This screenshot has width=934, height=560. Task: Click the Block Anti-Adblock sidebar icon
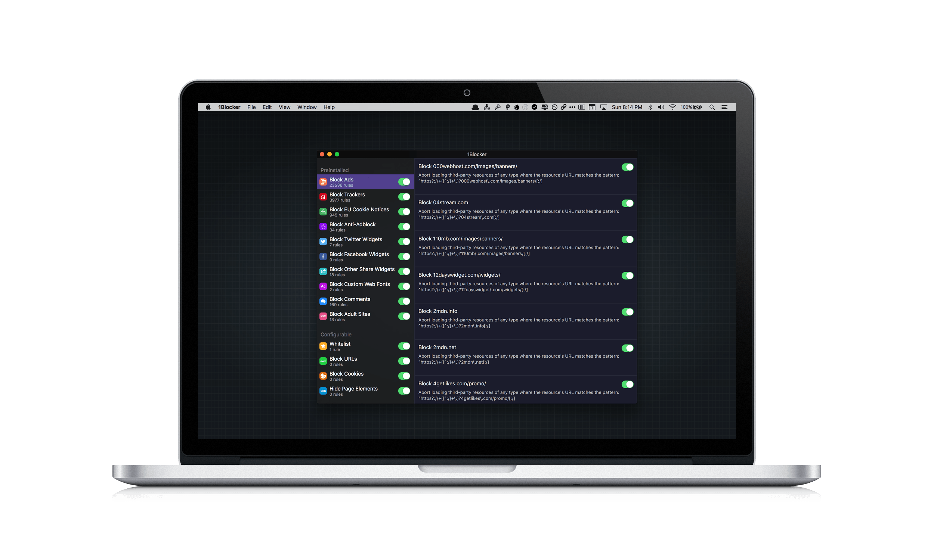(323, 227)
